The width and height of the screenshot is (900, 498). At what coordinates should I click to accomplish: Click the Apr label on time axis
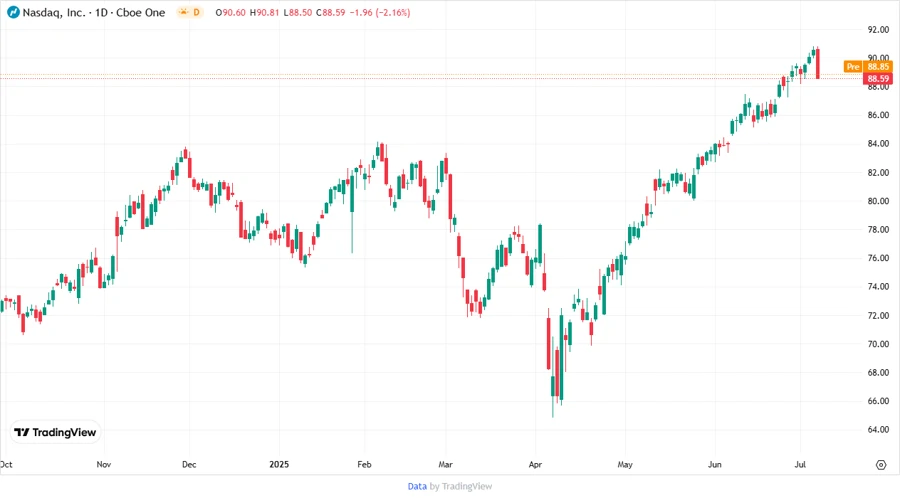(x=538, y=465)
